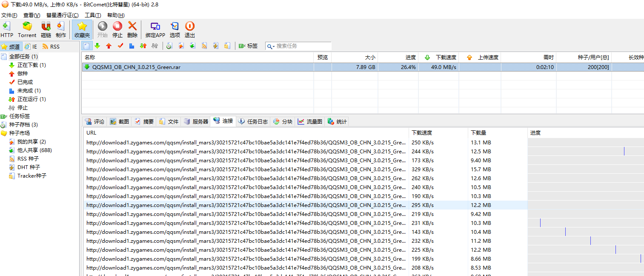Open the 摘要 summary tab
The height and width of the screenshot is (276, 644).
coord(144,121)
